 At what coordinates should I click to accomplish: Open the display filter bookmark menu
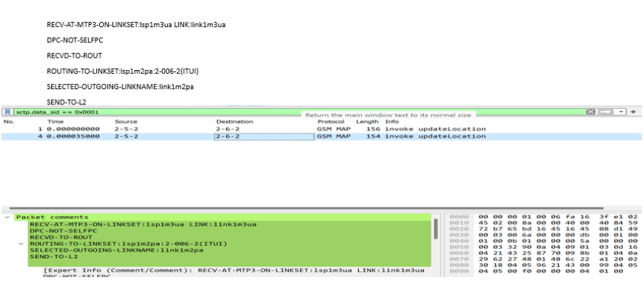[8, 112]
